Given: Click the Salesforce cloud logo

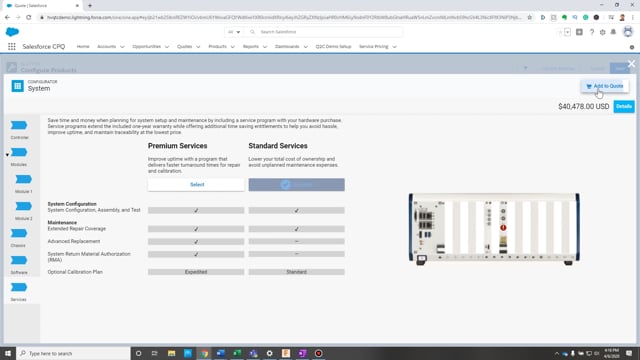Looking at the screenshot, I should click(x=12, y=32).
